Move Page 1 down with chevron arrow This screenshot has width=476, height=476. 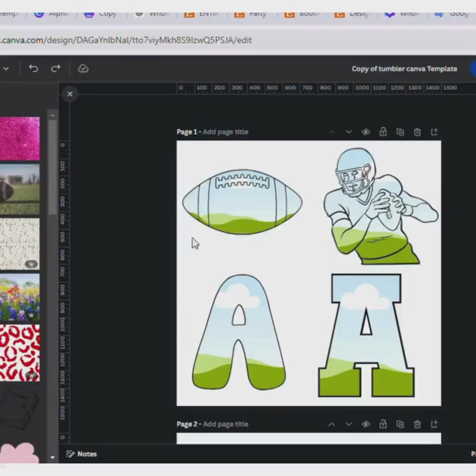click(x=349, y=132)
